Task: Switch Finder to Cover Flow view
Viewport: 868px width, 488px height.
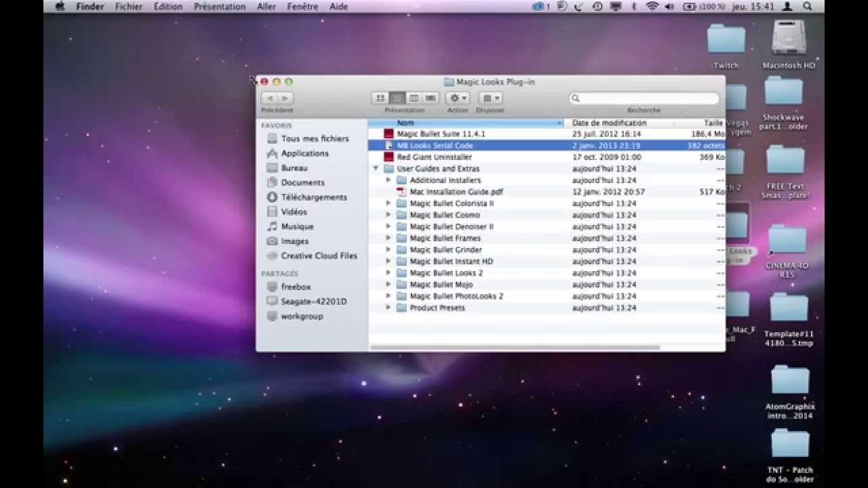Action: point(430,98)
